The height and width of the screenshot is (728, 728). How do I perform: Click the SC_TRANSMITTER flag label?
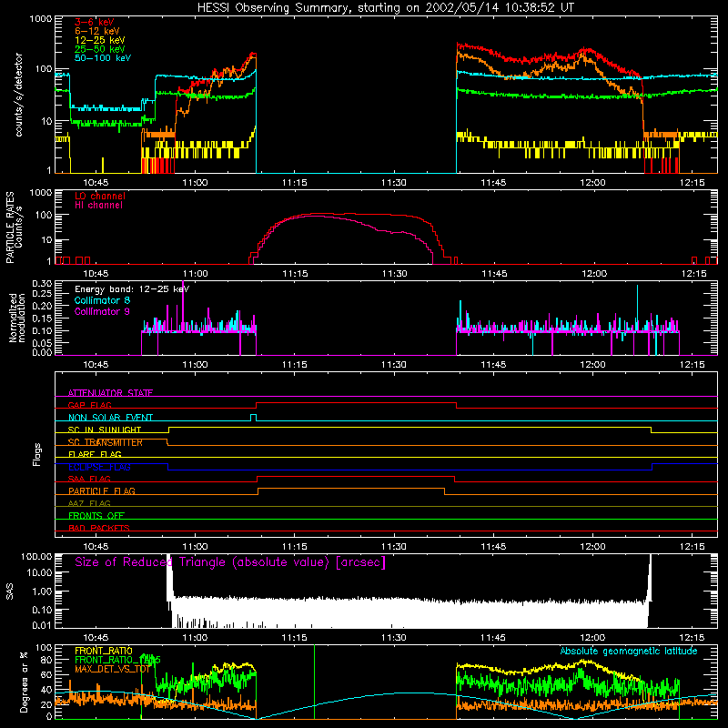point(106,442)
